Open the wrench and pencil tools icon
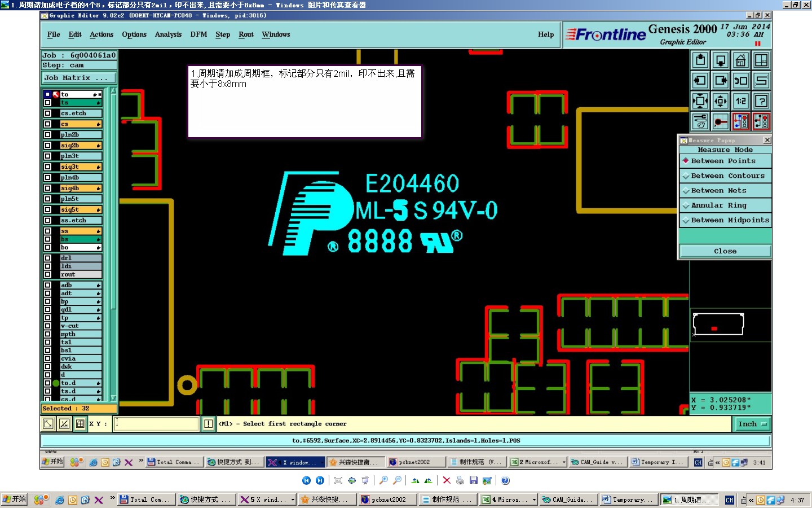 [700, 121]
